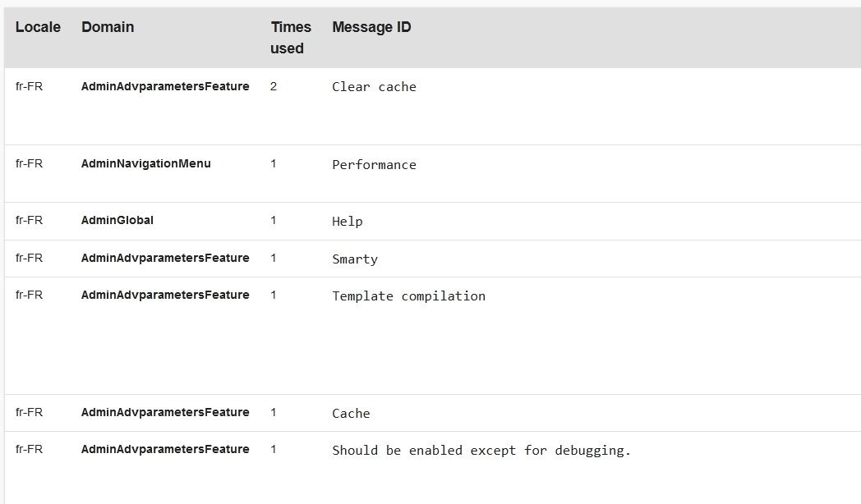Click the Domain column header
The image size is (861, 504).
click(x=108, y=27)
